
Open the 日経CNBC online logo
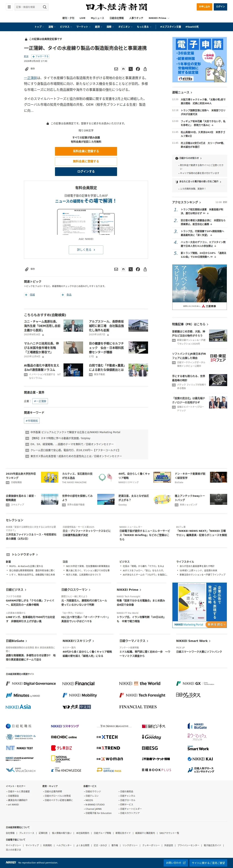[x=64, y=737]
